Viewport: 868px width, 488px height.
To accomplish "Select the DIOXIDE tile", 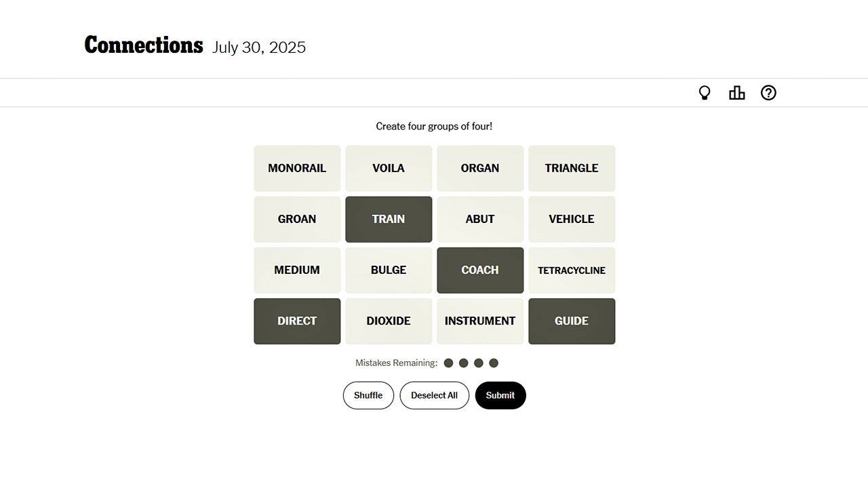I will (x=389, y=321).
